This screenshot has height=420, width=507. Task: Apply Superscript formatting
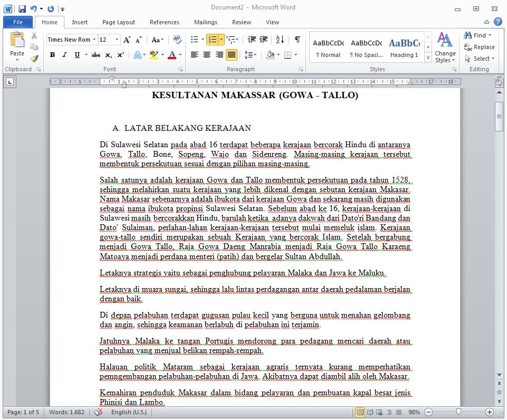[121, 55]
